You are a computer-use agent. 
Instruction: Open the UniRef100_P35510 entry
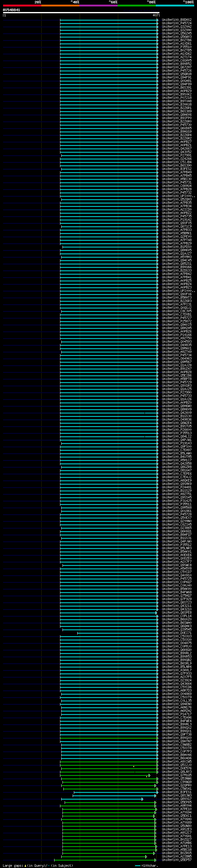176,47
